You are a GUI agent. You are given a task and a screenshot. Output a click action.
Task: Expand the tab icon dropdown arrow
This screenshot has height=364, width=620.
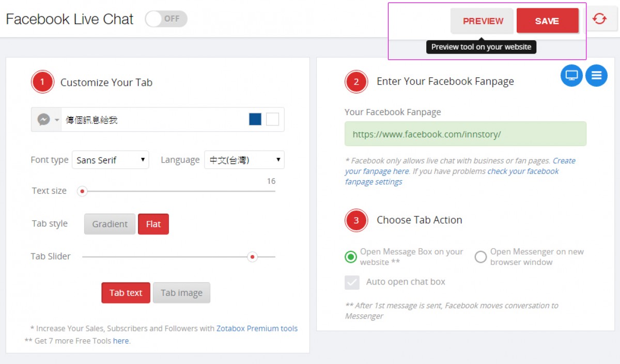[57, 120]
